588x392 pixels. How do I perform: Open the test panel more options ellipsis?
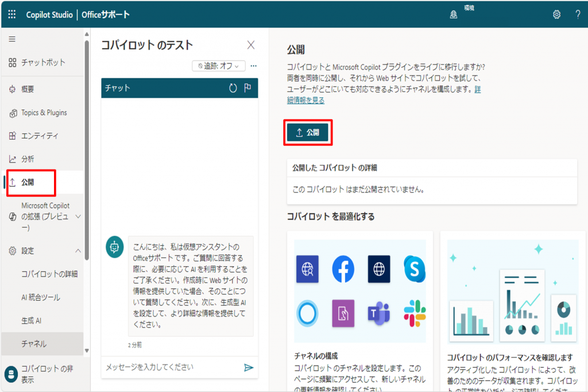pos(253,66)
